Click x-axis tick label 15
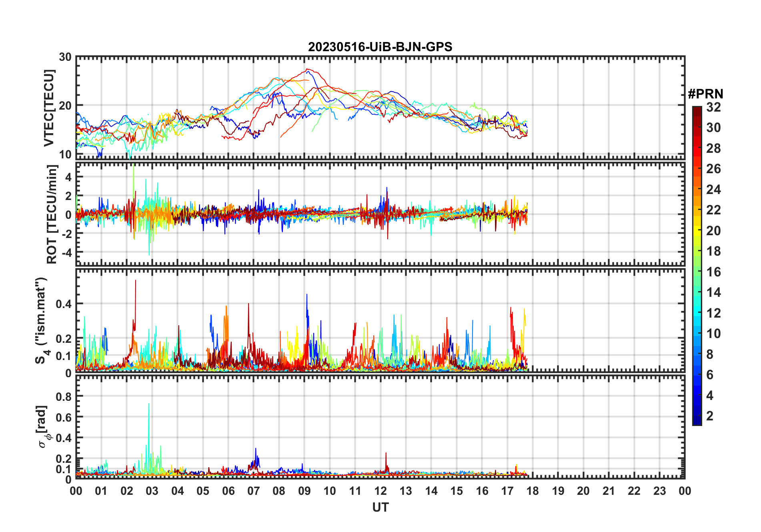The image size is (761, 532). 457,491
